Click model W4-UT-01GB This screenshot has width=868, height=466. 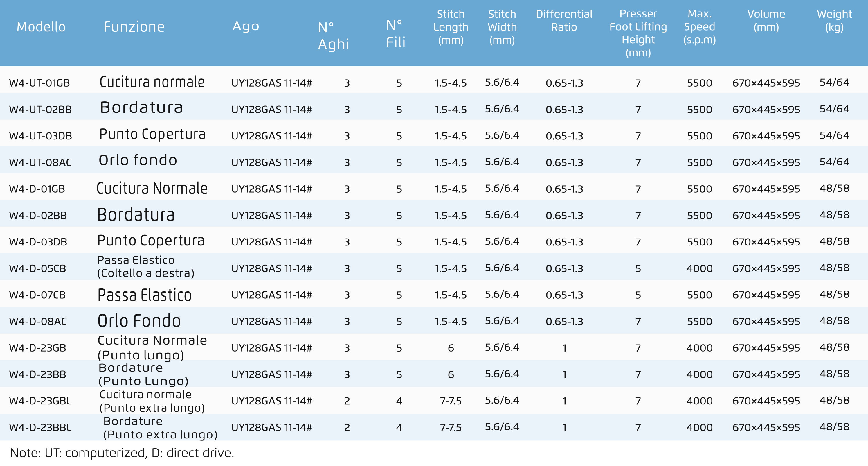pyautogui.click(x=39, y=83)
